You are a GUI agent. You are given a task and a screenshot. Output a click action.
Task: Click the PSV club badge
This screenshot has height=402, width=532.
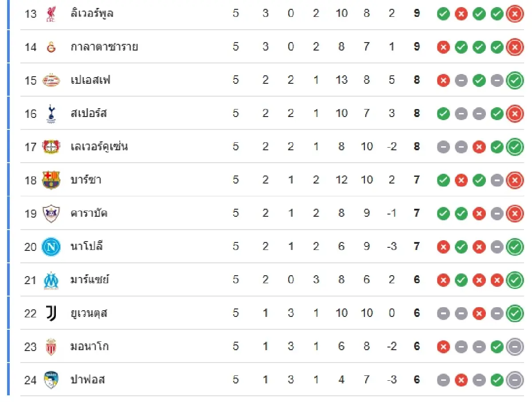(x=51, y=80)
